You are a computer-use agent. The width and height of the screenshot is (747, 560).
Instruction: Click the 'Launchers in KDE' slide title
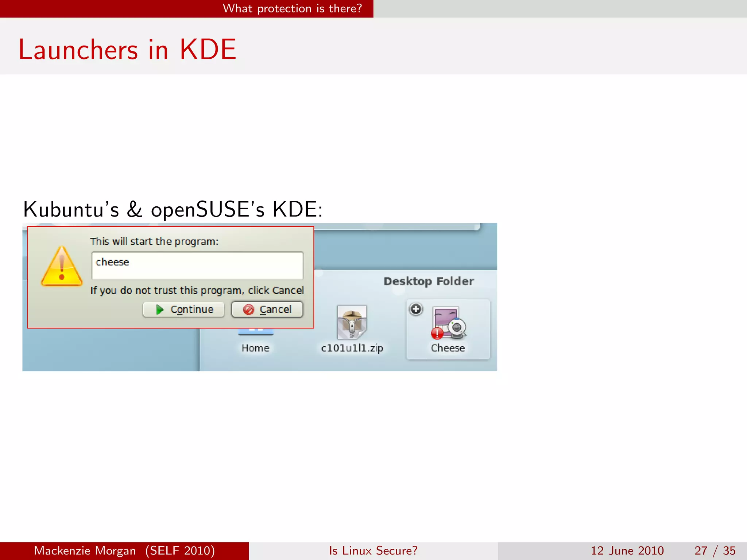click(x=127, y=50)
